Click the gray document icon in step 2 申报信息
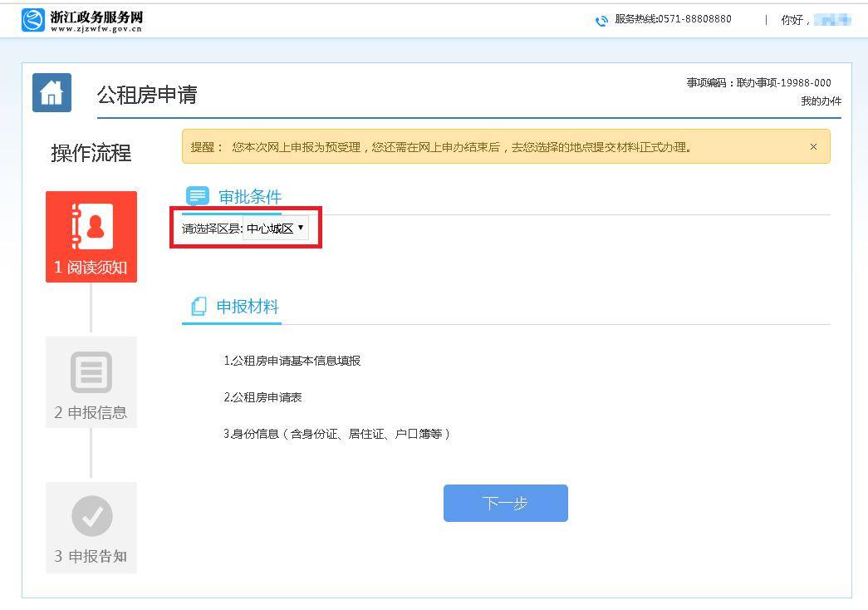The width and height of the screenshot is (868, 610). coord(91,371)
